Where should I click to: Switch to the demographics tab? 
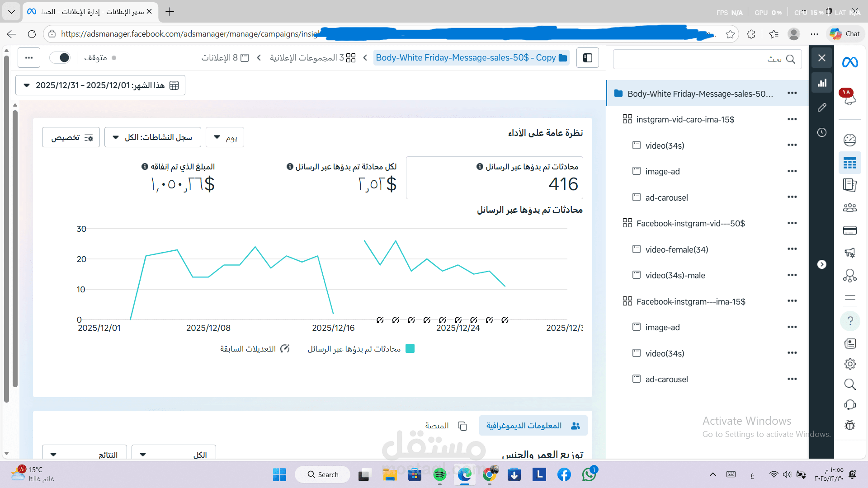pyautogui.click(x=533, y=426)
